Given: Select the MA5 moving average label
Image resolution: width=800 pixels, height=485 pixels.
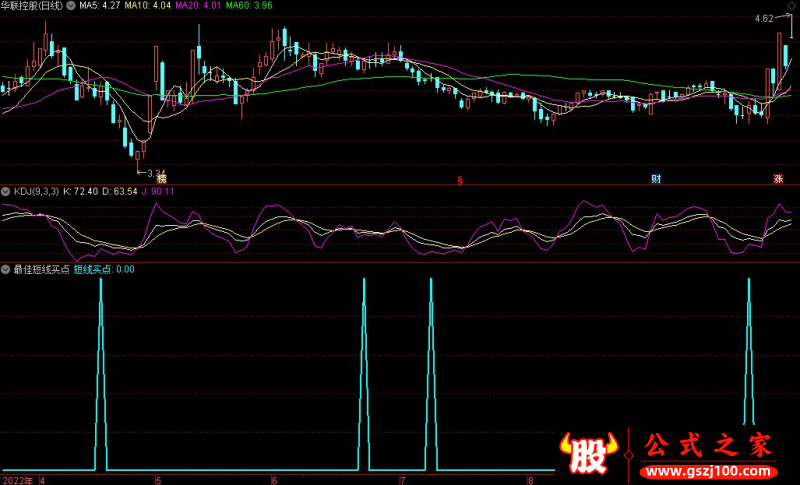Looking at the screenshot, I should click(102, 5).
